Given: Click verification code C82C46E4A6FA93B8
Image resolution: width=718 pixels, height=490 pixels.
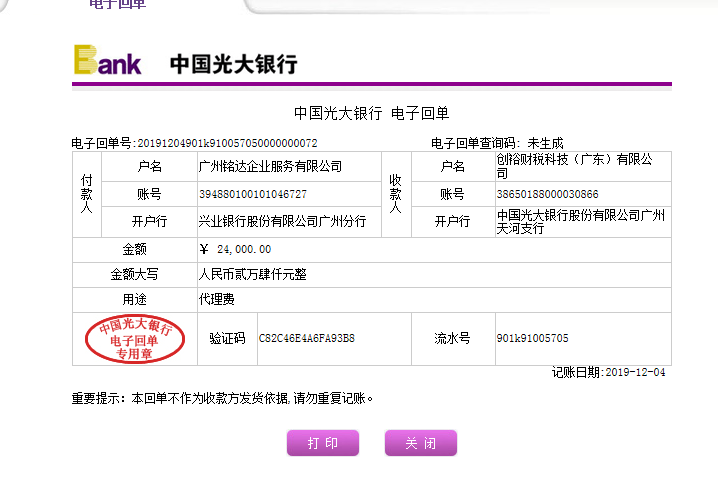Looking at the screenshot, I should [x=307, y=338].
